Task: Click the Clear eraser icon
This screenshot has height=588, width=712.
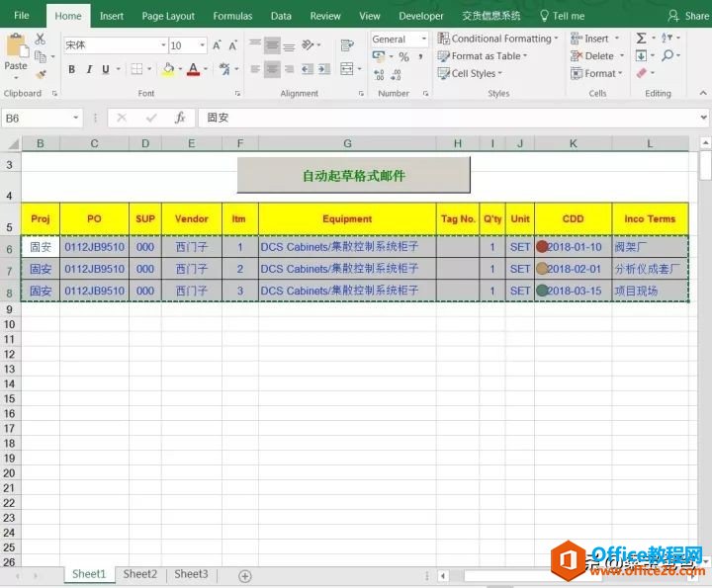Action: pos(641,73)
